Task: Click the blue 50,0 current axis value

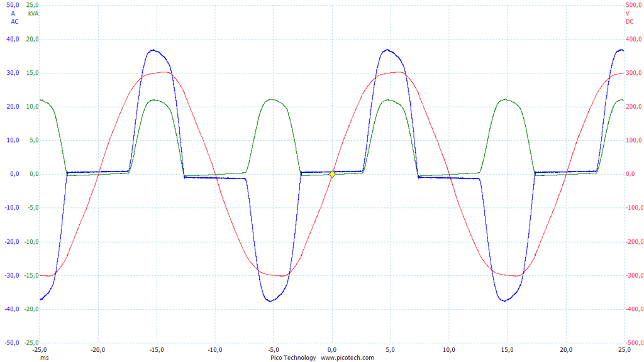Action: [x=13, y=5]
